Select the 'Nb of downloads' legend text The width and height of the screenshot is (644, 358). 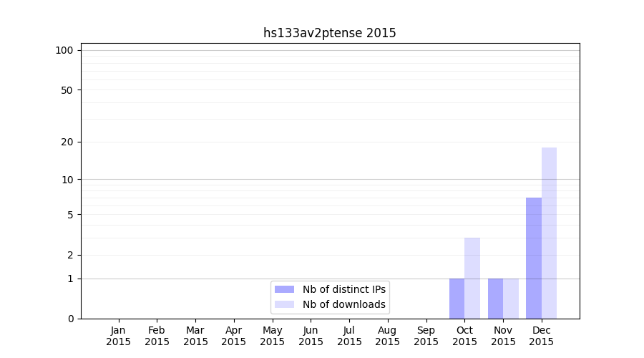[344, 304]
